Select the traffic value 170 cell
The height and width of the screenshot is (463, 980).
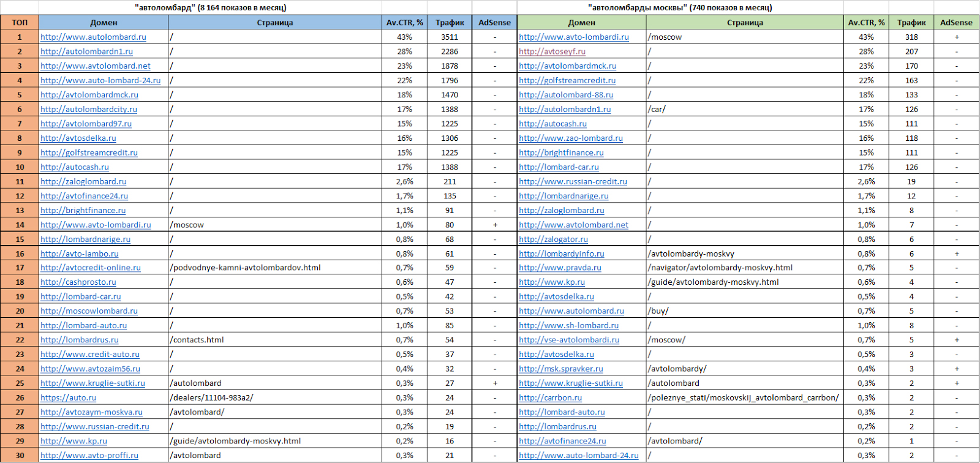(x=911, y=66)
